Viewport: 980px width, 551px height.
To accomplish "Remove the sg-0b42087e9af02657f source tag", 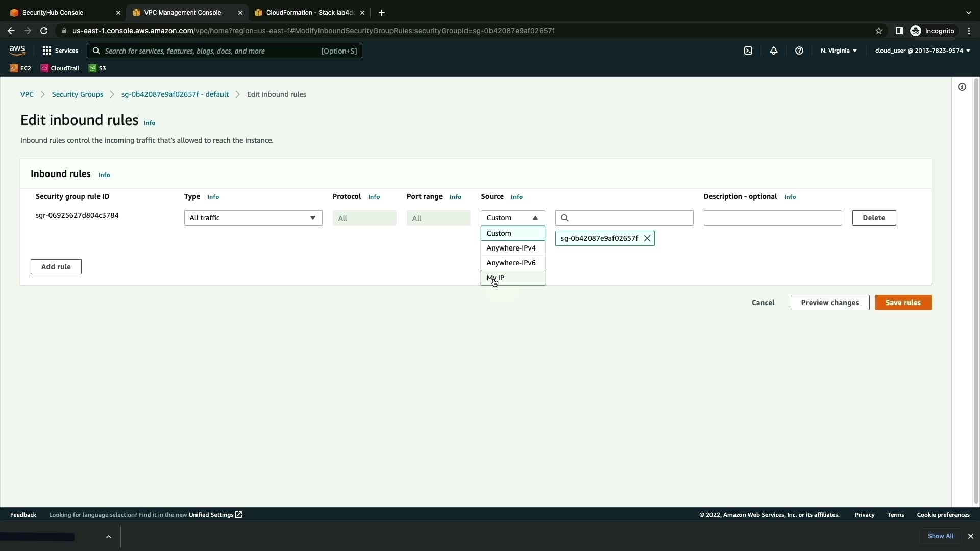I will coord(647,238).
